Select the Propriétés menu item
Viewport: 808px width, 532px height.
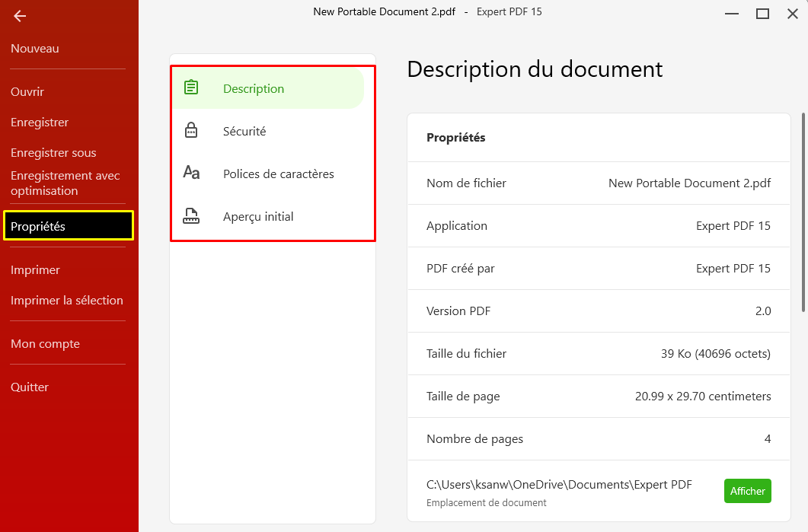coord(69,225)
